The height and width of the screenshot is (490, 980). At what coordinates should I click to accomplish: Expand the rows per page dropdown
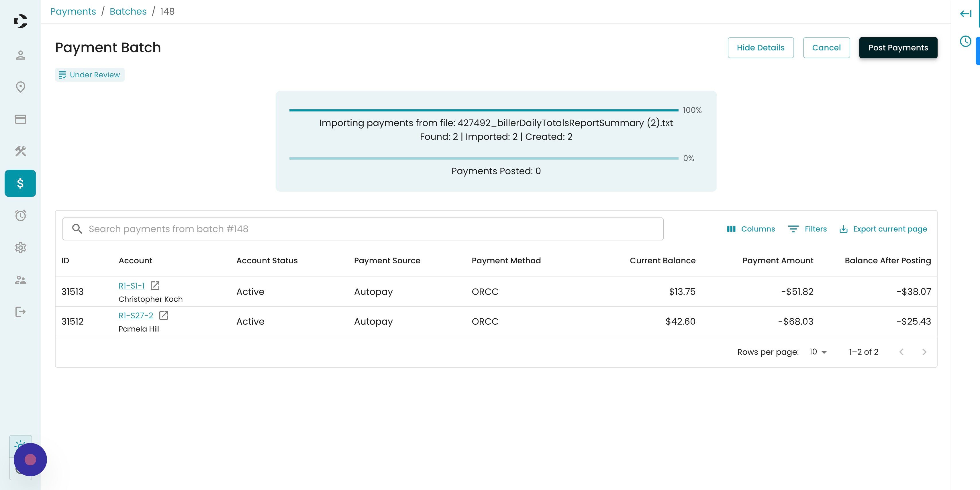point(818,352)
